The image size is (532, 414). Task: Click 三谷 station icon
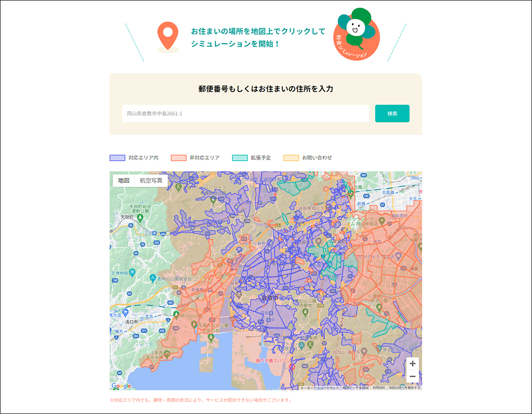(155, 233)
